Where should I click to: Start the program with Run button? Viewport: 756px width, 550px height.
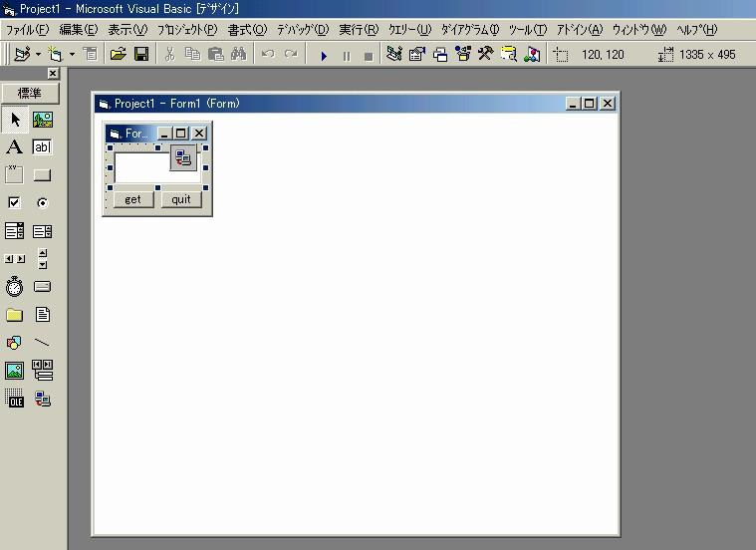(x=324, y=56)
